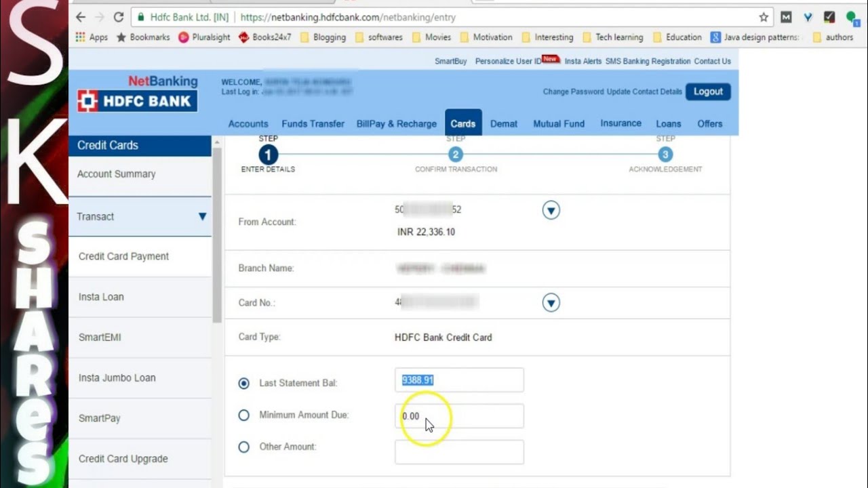Open the Accounts tab

coord(248,124)
